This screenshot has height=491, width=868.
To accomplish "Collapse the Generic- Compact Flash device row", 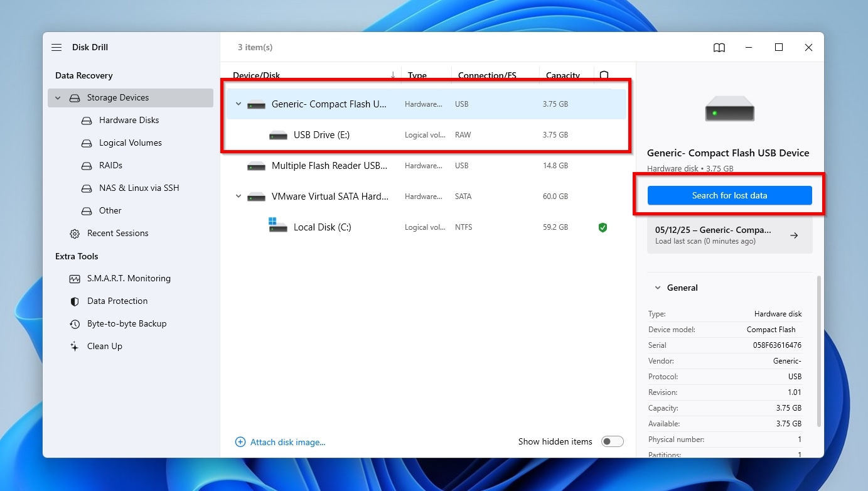I will coord(238,104).
